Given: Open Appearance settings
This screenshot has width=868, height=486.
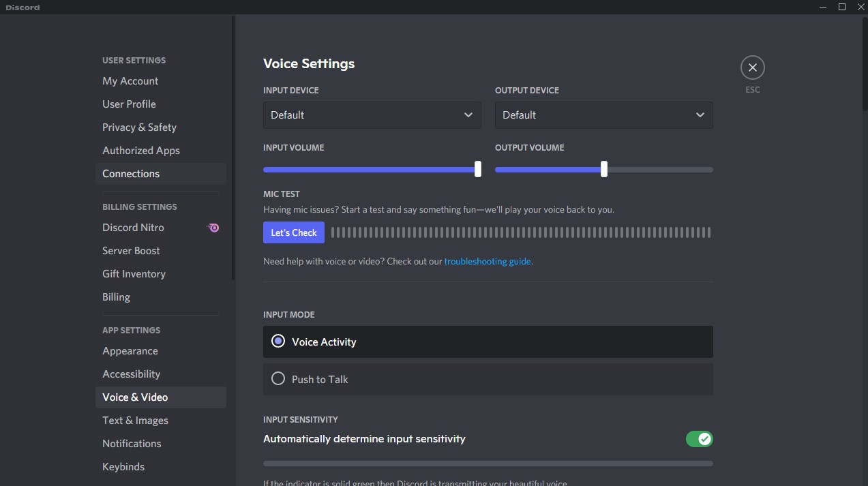Looking at the screenshot, I should point(161,351).
